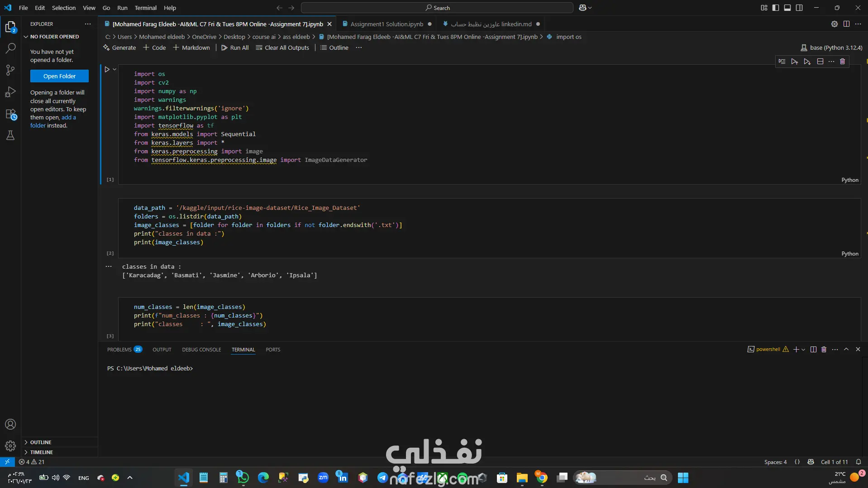The image size is (868, 488).
Task: Toggle the primary side bar visibility
Action: click(776, 8)
